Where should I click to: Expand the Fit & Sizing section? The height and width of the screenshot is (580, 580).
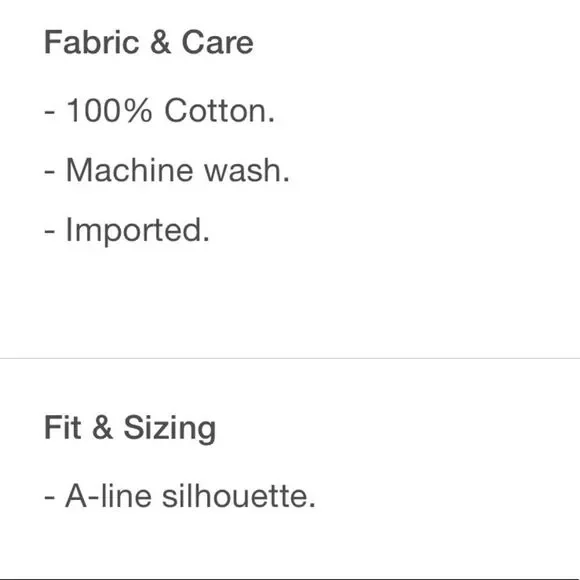[130, 428]
